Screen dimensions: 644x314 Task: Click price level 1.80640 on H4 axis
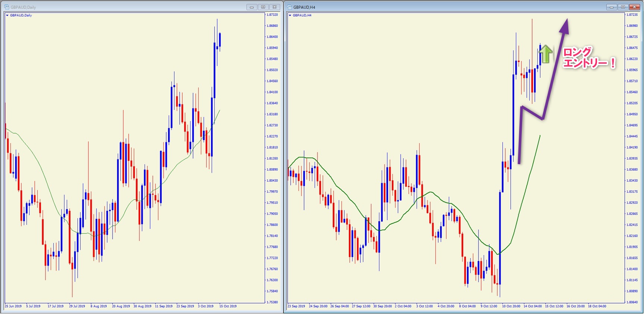coord(632,302)
